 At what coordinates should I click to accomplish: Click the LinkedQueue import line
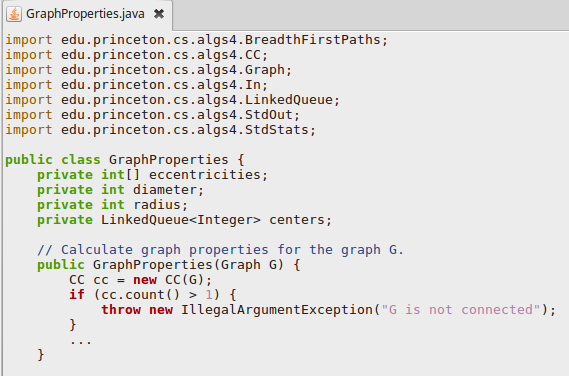tap(172, 100)
